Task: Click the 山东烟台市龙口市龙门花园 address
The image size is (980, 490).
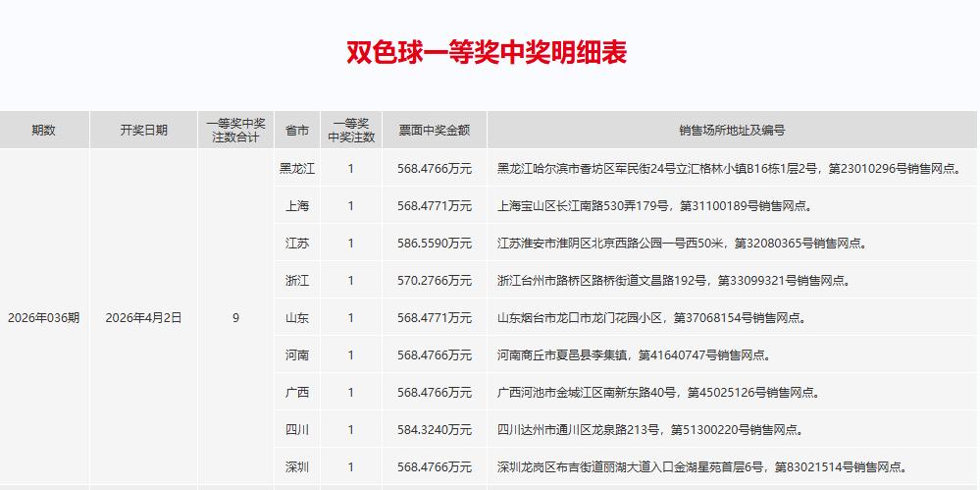Action: pos(650,318)
